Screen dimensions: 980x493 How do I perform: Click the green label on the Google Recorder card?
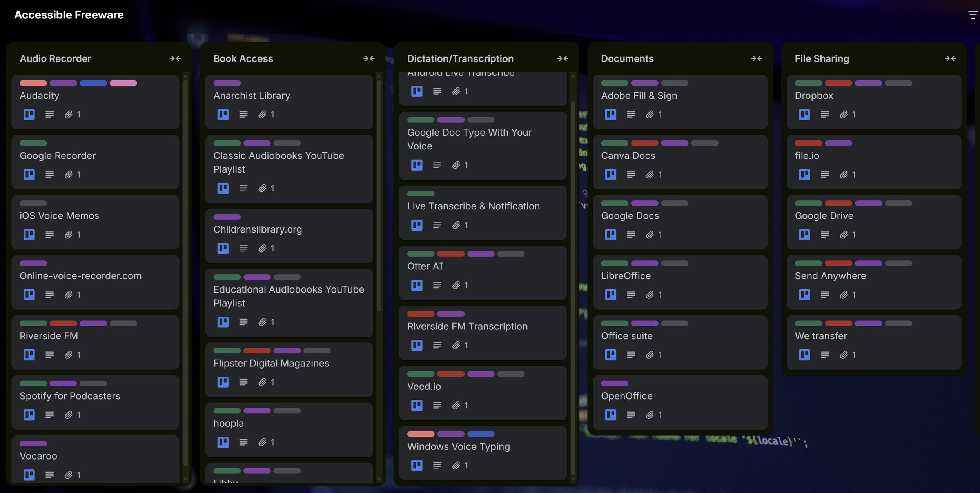coord(34,143)
